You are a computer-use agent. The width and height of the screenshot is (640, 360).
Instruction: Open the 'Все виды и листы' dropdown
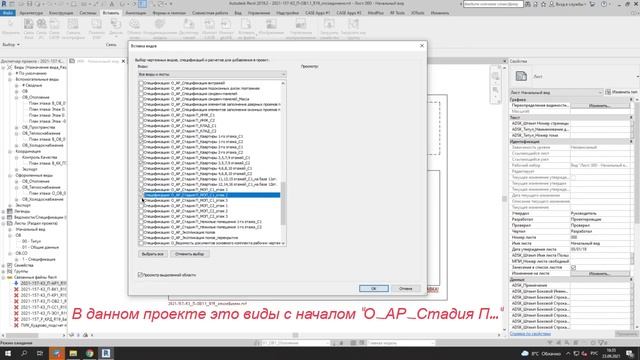point(212,74)
